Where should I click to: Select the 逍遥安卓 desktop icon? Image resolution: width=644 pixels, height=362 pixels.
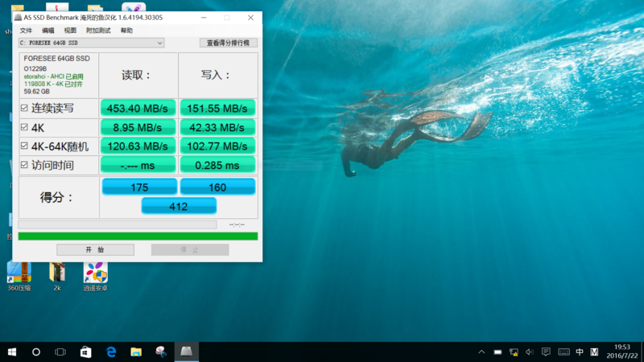[95, 273]
